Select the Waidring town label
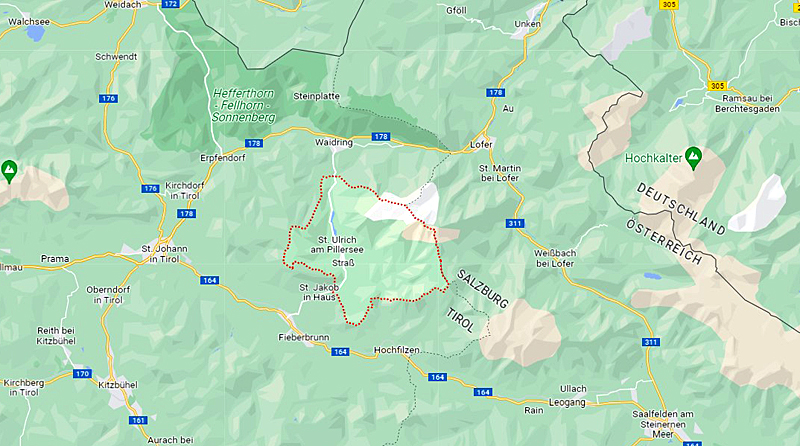Screen dimensions: 800x446 pos(334,142)
